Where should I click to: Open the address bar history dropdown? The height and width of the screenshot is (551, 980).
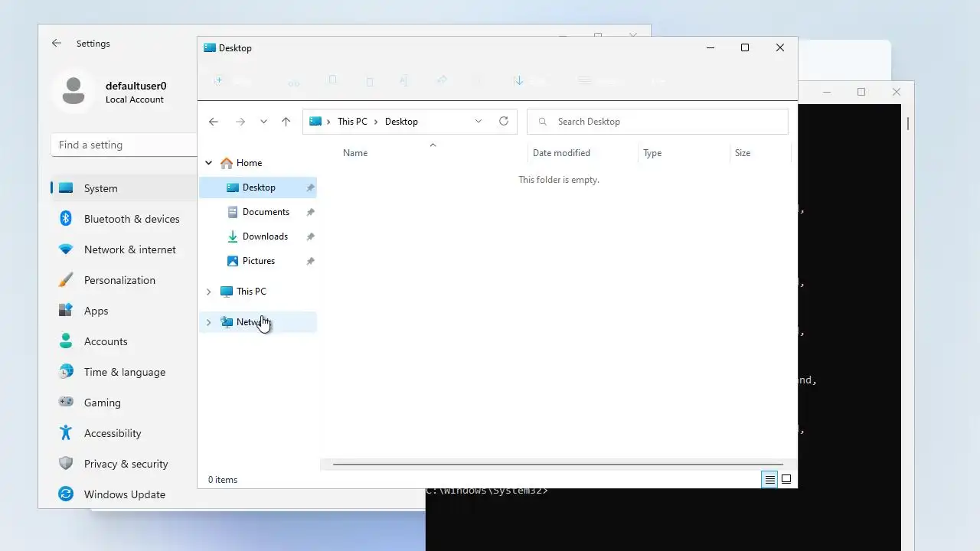click(479, 122)
